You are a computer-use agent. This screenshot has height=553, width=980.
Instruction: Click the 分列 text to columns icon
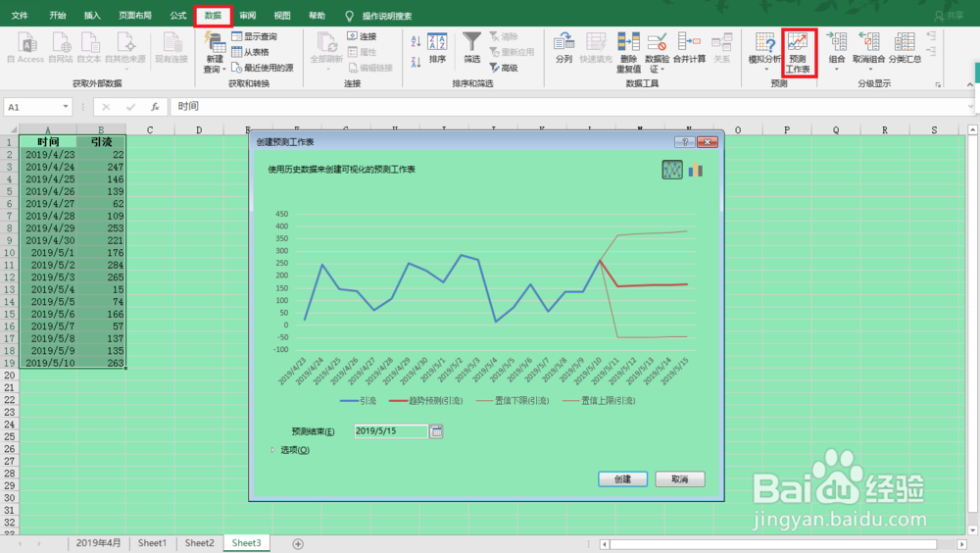pyautogui.click(x=563, y=49)
